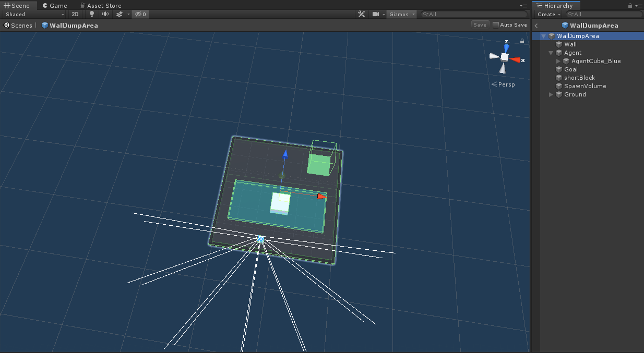The image size is (644, 353).
Task: Open the scene effects dropdown arrow
Action: [x=128, y=15]
